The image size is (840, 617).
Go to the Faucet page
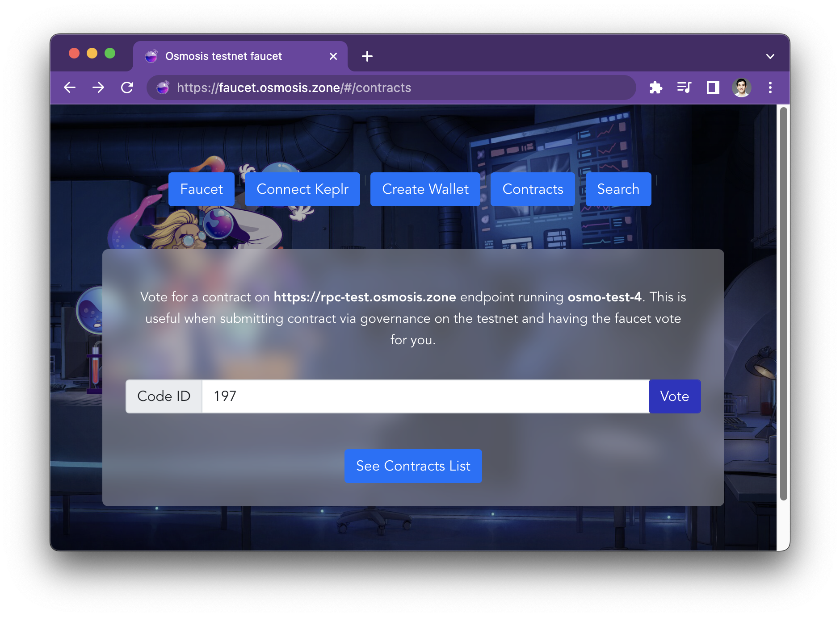201,189
